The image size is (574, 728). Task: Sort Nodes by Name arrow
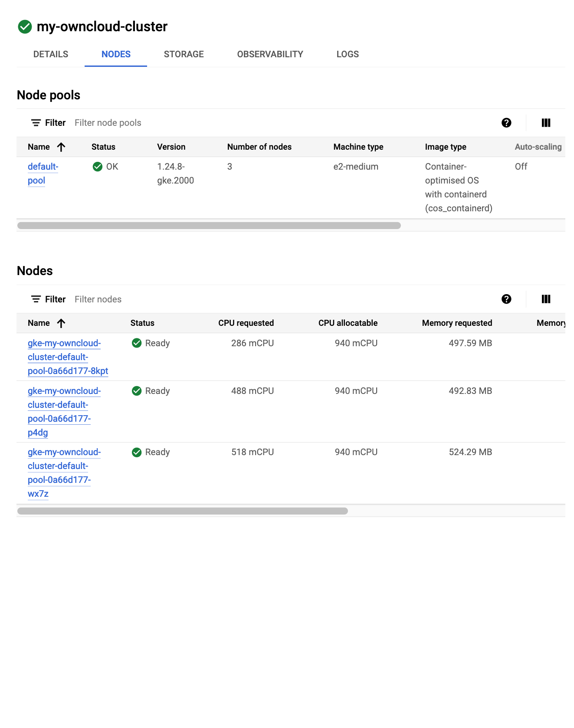[x=61, y=323]
